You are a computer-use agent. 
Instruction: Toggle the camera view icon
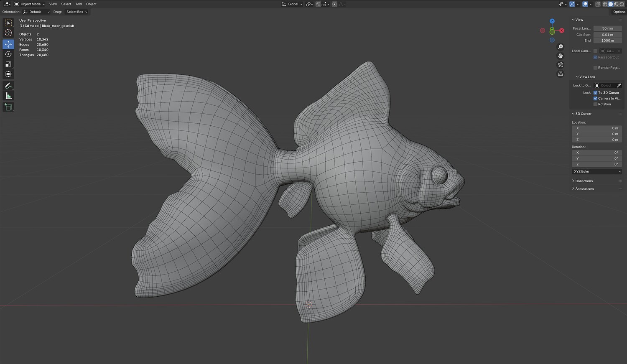point(561,65)
